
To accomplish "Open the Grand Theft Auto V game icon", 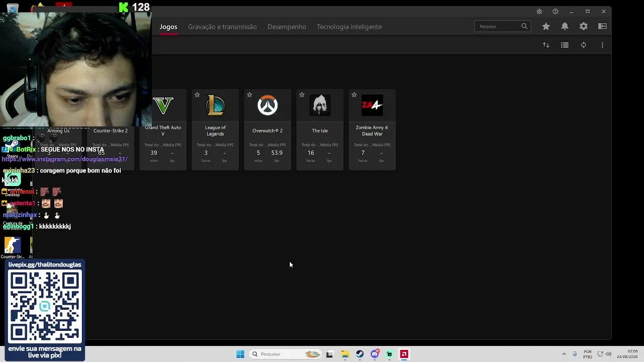I will pyautogui.click(x=163, y=105).
